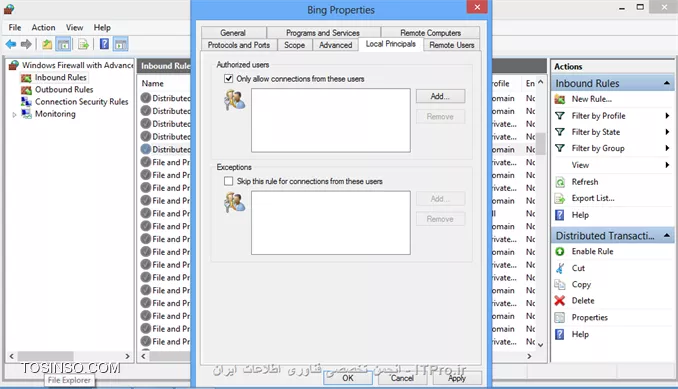This screenshot has width=678, height=389.
Task: Switch to the Remote Computers tab
Action: 430,33
